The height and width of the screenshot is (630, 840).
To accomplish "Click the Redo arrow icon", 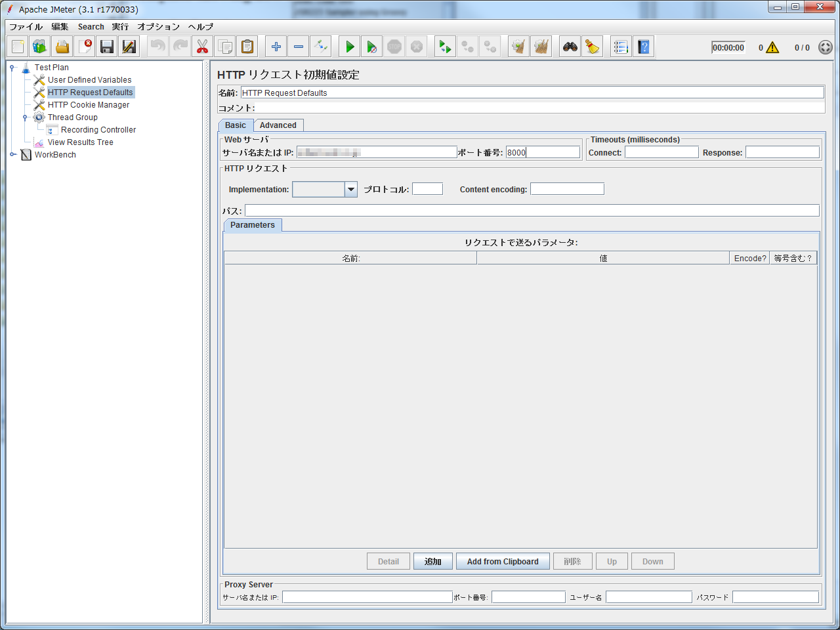I will (x=180, y=47).
